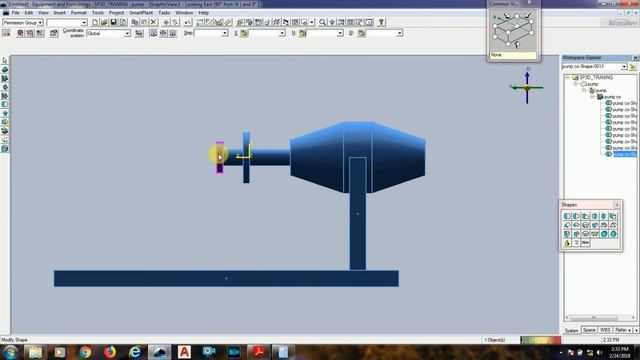Click the folder icon beside workspace dropdown
This screenshot has width=640, height=360.
point(633,67)
